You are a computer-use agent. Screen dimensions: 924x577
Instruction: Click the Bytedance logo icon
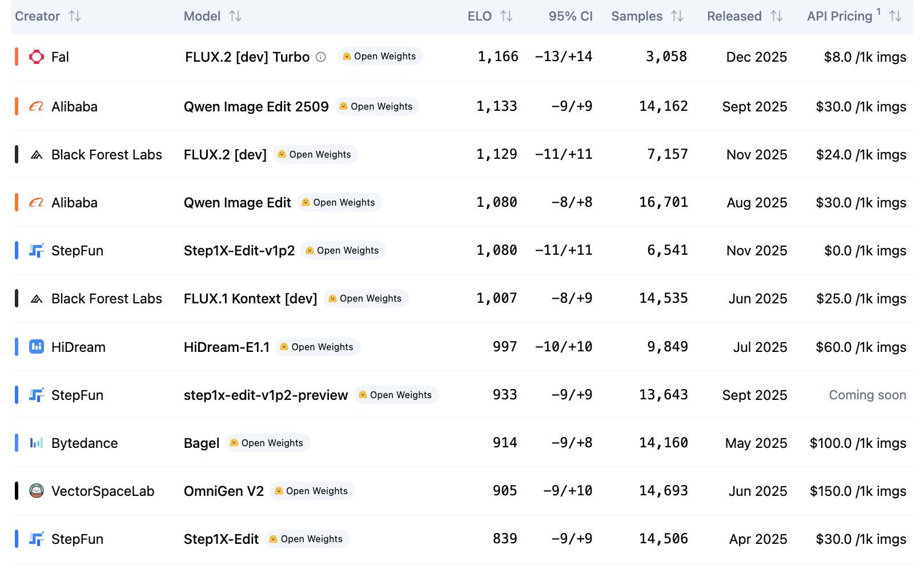(x=37, y=443)
